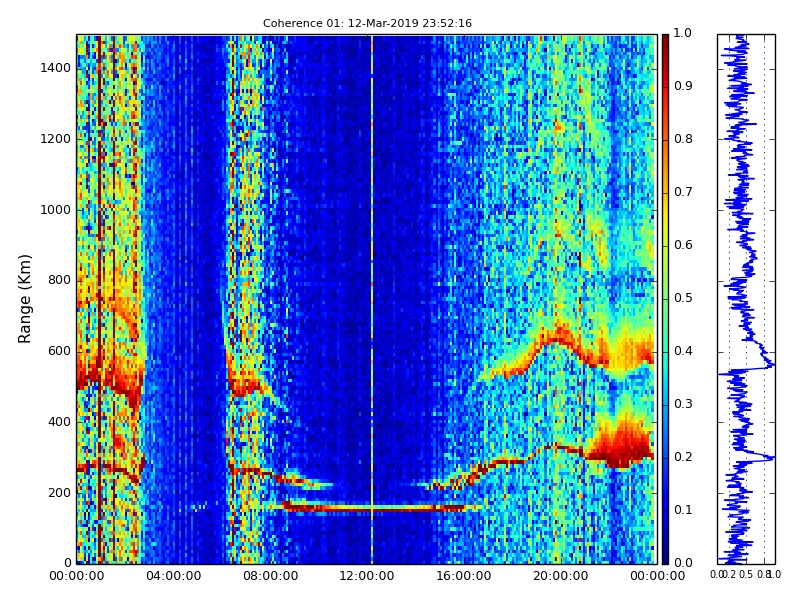Click the y-axis tick label '200'
Image resolution: width=800 pixels, height=600 pixels.
[60, 493]
